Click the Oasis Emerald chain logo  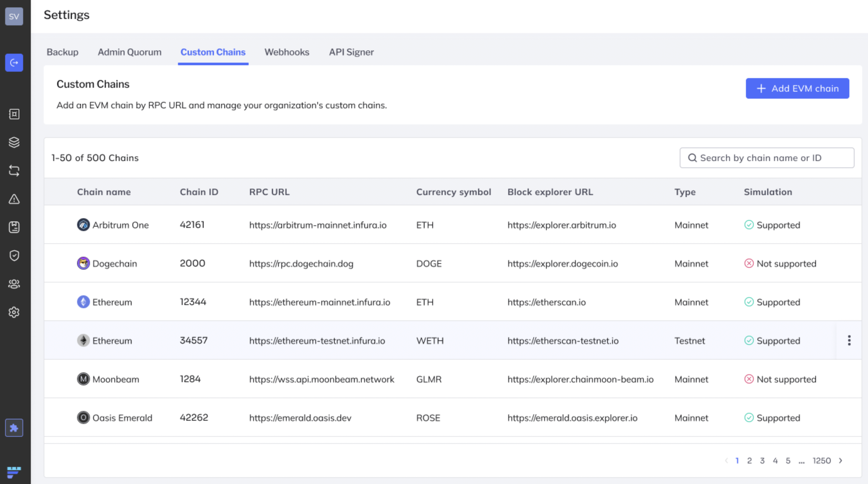click(x=83, y=417)
